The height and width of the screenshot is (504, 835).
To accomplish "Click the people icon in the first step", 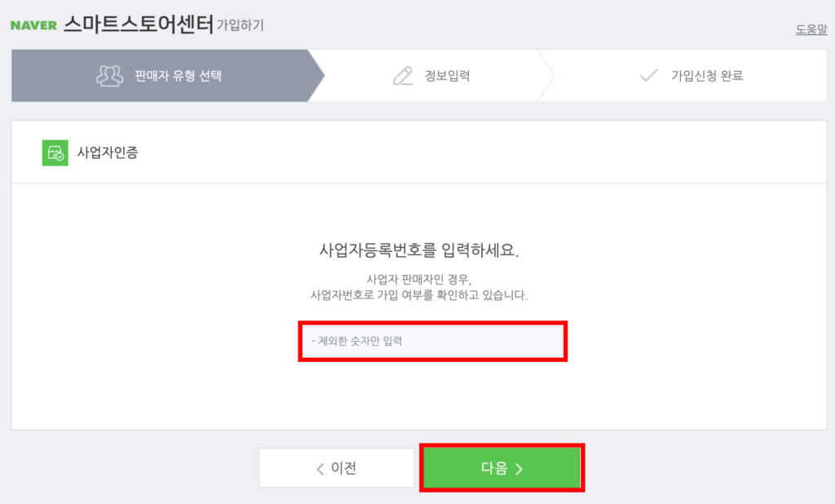I will point(109,76).
